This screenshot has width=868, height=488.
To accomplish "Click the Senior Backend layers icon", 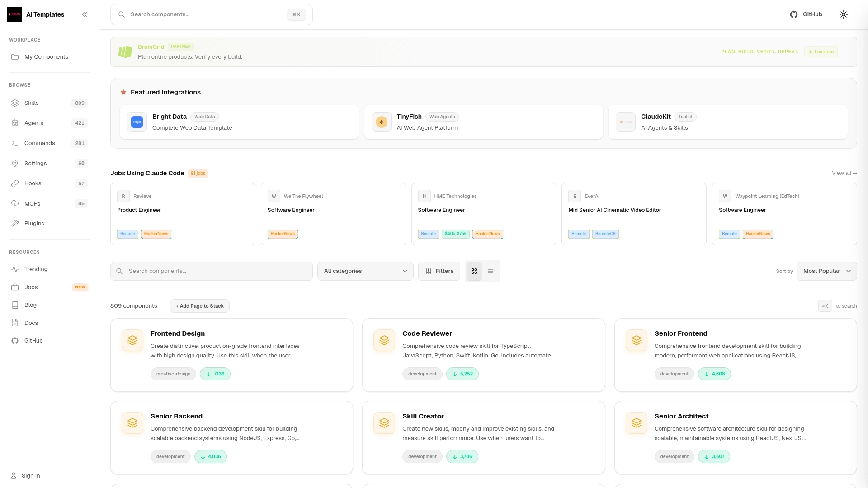I will (132, 423).
